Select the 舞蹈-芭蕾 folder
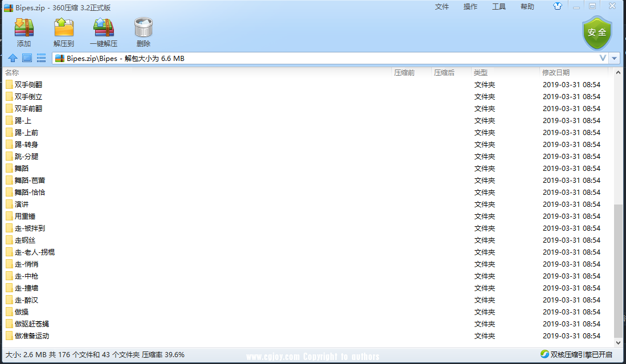Image resolution: width=626 pixels, height=364 pixels. [x=30, y=180]
